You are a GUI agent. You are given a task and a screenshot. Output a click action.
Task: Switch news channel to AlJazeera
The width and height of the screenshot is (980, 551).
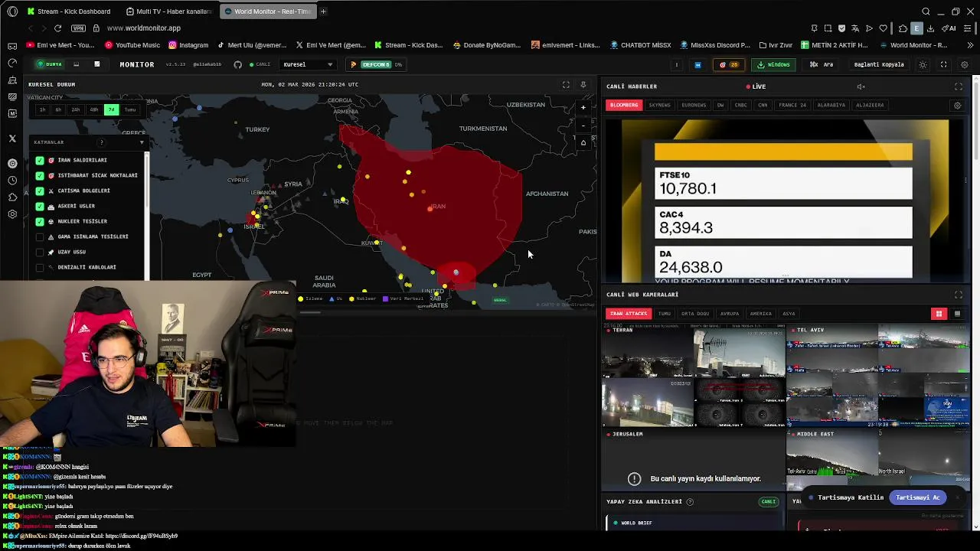coord(871,105)
